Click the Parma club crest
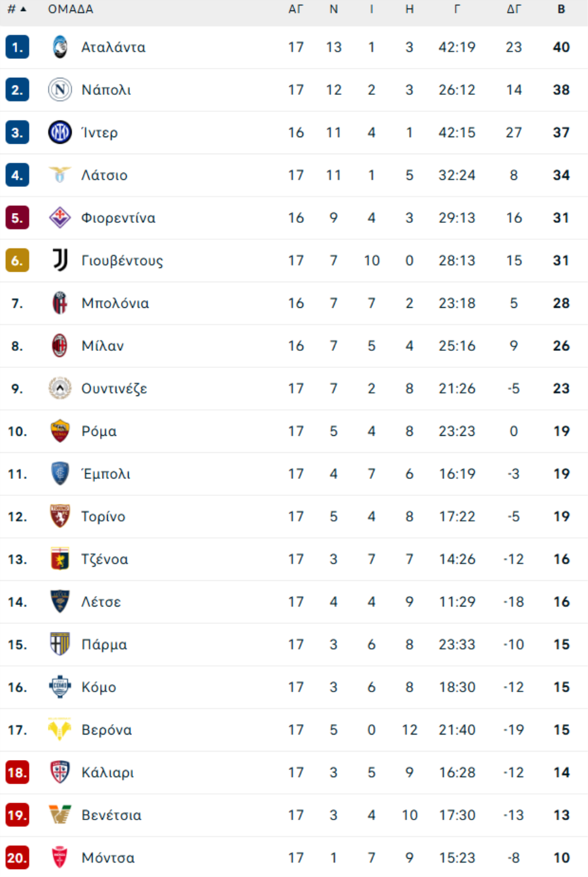The image size is (588, 877). [59, 644]
